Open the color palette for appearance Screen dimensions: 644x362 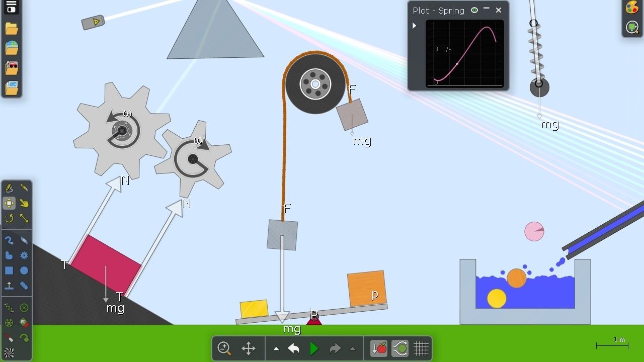632,8
